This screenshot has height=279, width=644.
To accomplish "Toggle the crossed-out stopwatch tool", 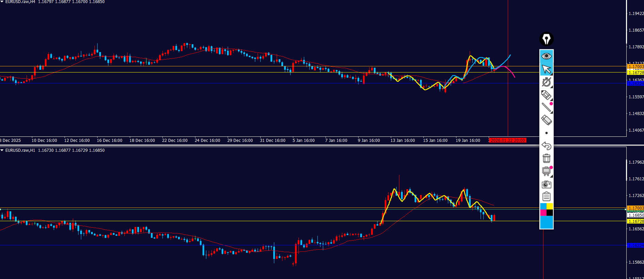I will pyautogui.click(x=546, y=82).
